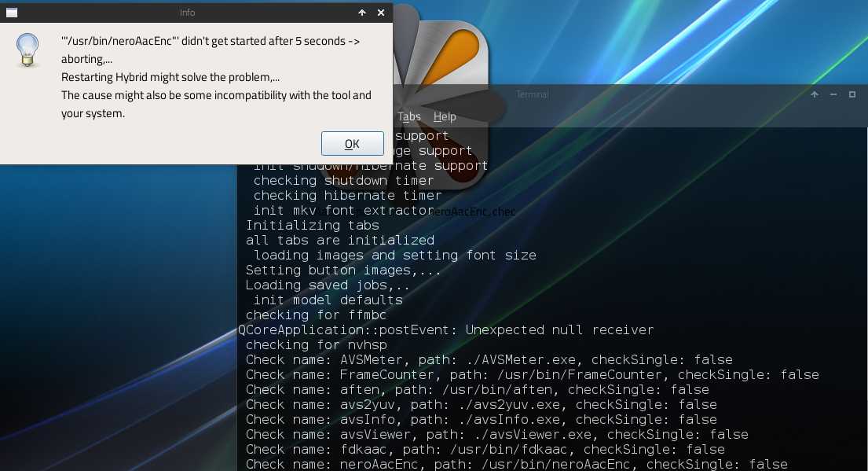Click the neroAacEnc error message first line
The image size is (868, 471).
tap(211, 41)
